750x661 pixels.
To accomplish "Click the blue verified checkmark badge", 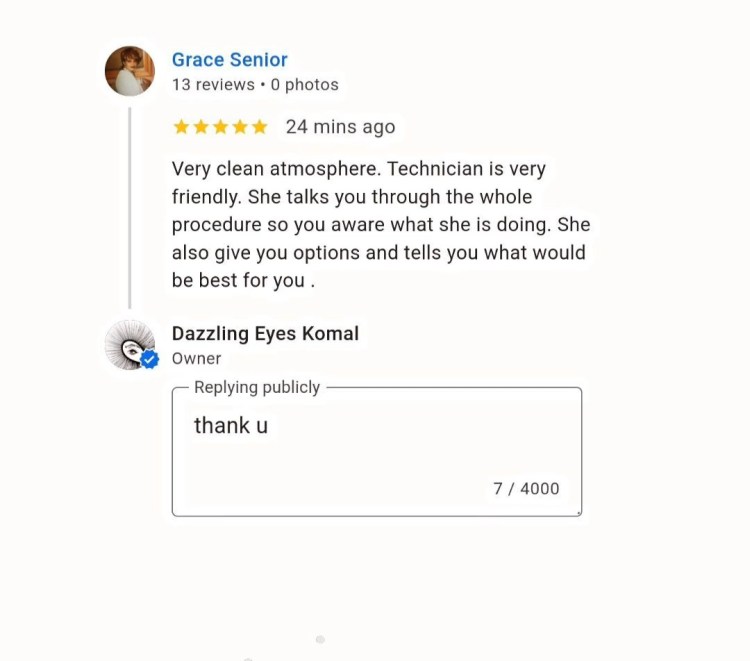I will (150, 360).
